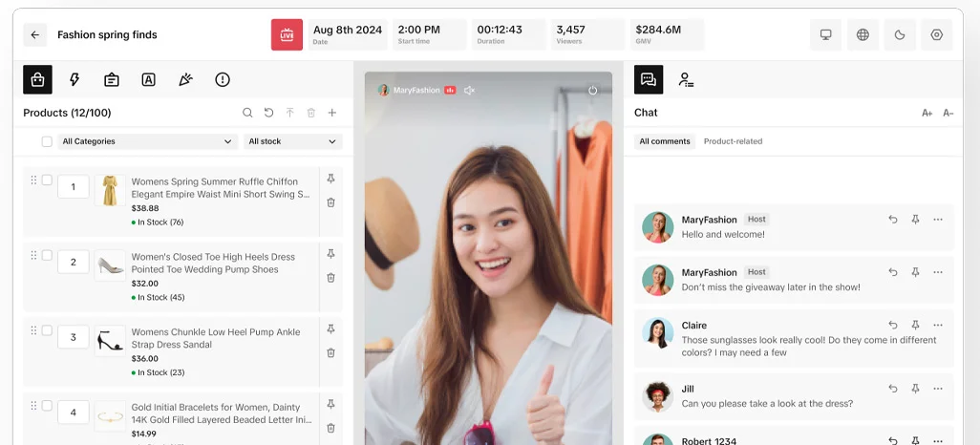The image size is (980, 445).
Task: Refresh the products list
Action: [x=268, y=113]
